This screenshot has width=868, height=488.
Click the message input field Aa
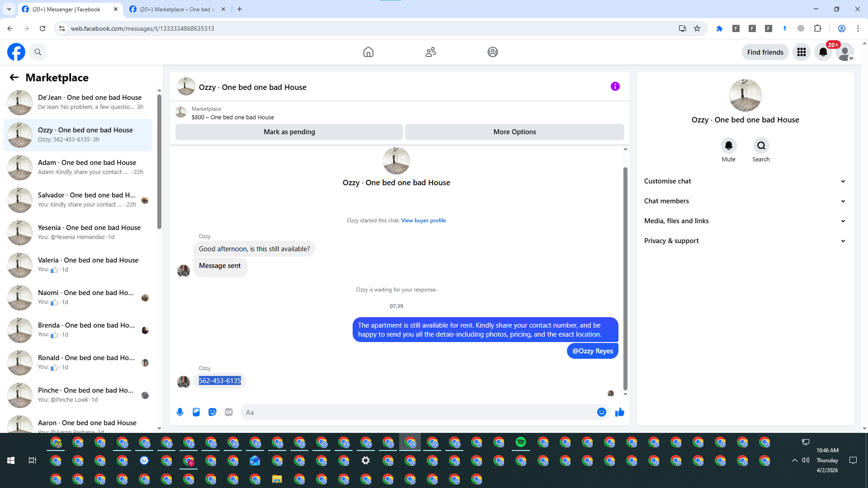click(425, 412)
